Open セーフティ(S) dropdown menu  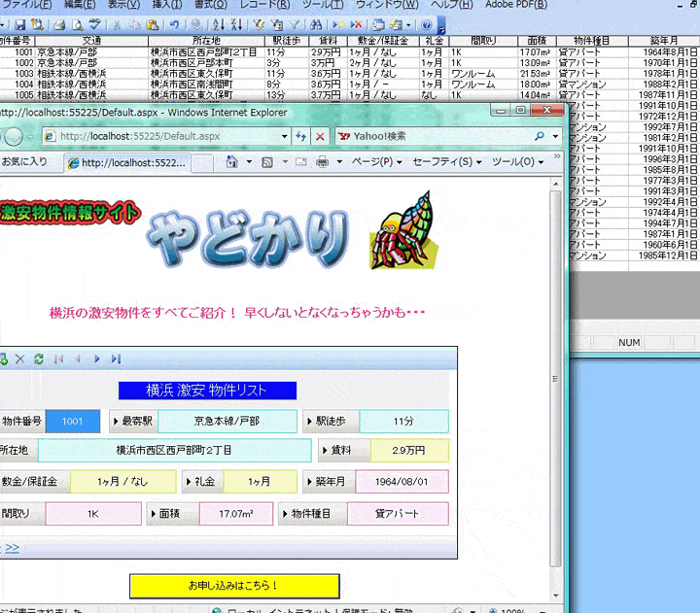[x=447, y=161]
